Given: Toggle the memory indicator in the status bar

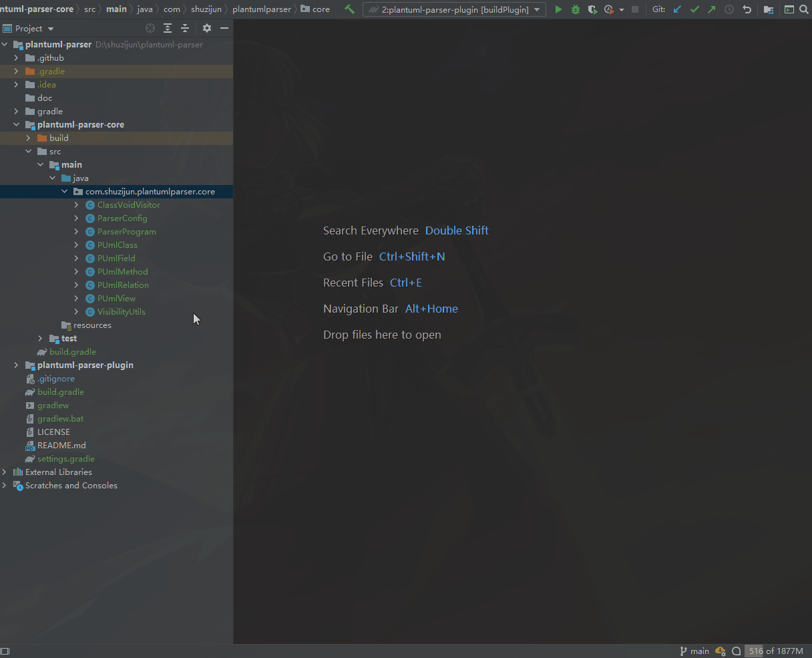Looking at the screenshot, I should [x=775, y=650].
